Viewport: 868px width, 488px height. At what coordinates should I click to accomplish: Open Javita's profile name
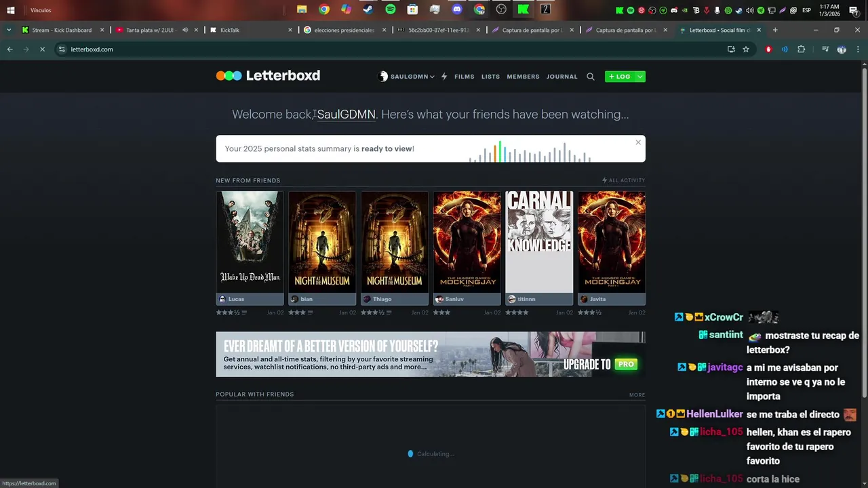tap(597, 299)
